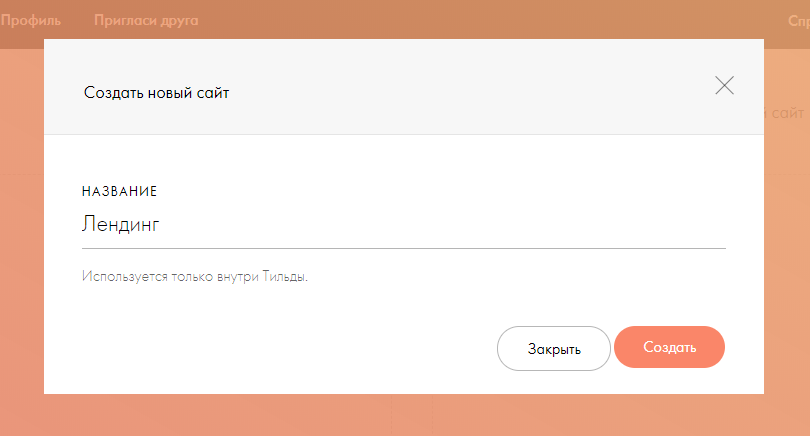
Task: Click empty space after Лендинг in name field
Action: 439,225
